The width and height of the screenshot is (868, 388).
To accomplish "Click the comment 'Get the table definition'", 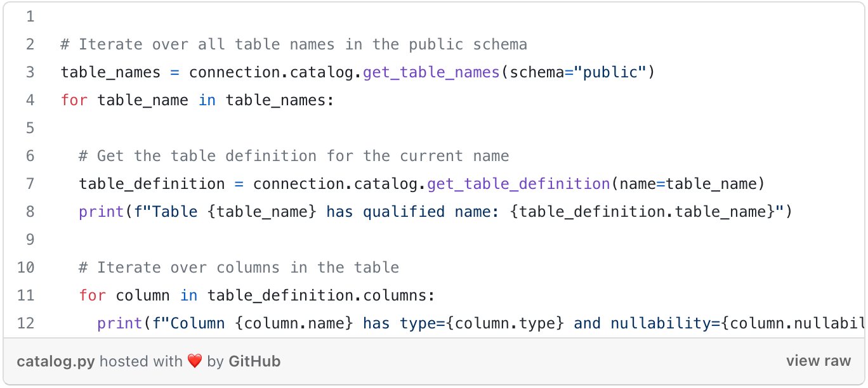I will point(294,156).
